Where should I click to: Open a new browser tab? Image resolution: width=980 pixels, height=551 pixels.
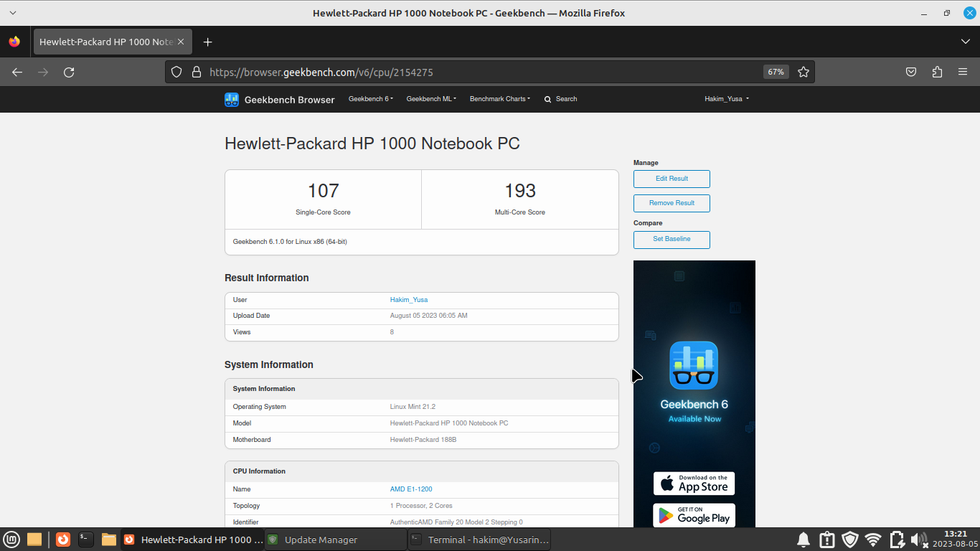[207, 42]
